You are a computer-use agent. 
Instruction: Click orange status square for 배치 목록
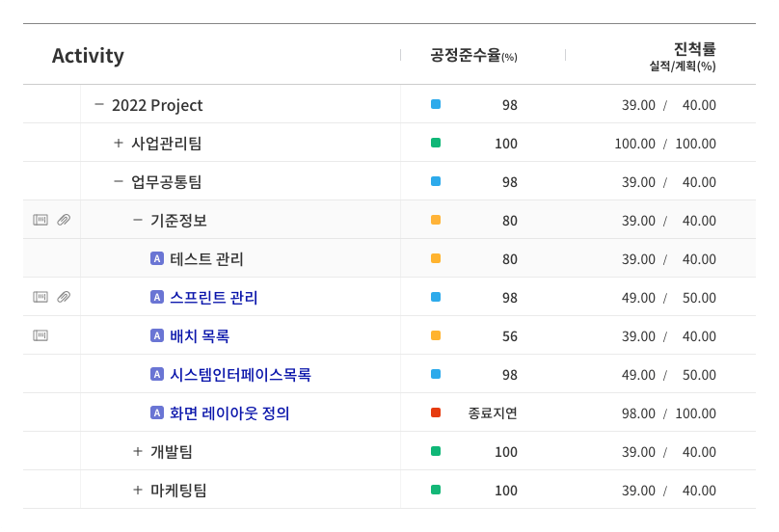(x=436, y=335)
